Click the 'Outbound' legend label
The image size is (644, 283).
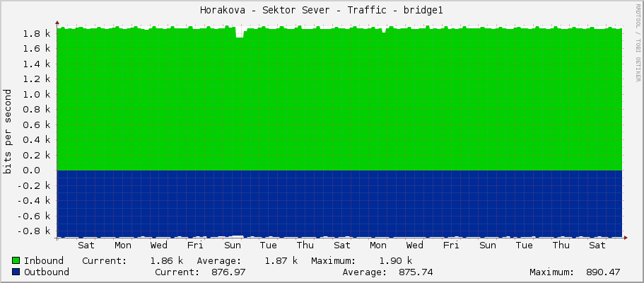pos(47,272)
